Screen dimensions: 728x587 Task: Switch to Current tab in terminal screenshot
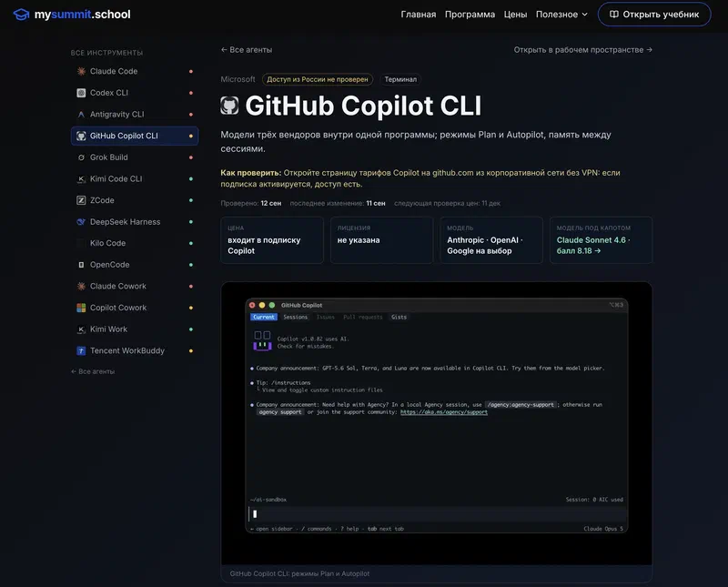click(264, 318)
